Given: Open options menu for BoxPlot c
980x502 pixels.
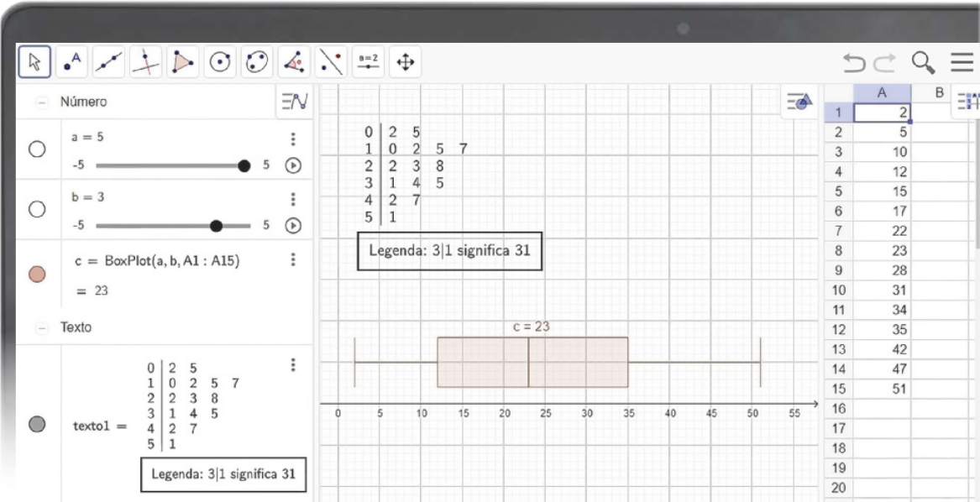Looking at the screenshot, I should (x=292, y=259).
